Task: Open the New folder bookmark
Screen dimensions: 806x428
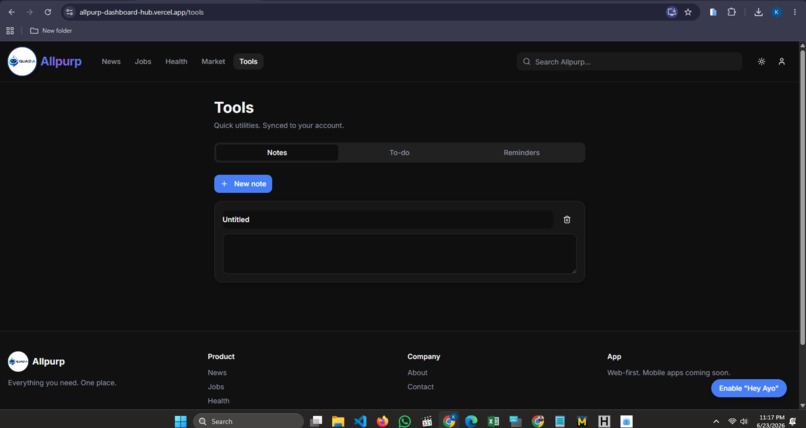Action: point(51,31)
